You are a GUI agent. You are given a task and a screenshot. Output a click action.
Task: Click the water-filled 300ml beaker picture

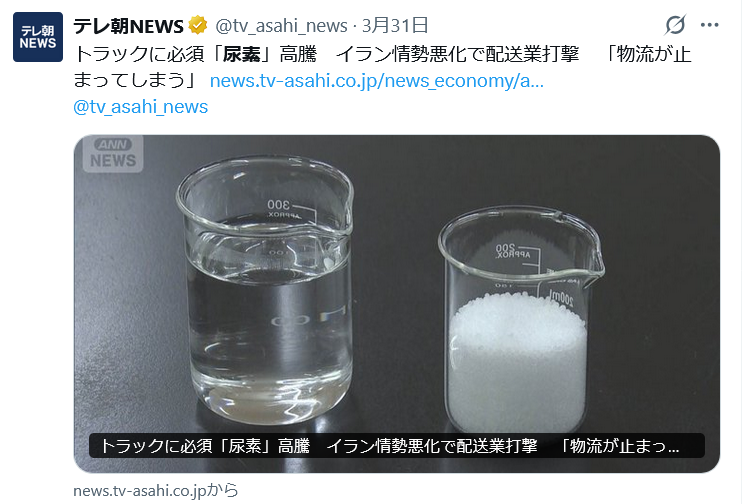pyautogui.click(x=265, y=289)
